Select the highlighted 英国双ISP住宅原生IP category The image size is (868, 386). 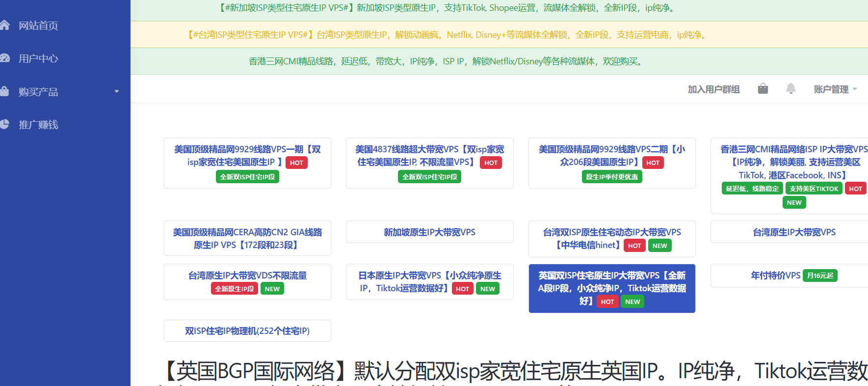(612, 288)
